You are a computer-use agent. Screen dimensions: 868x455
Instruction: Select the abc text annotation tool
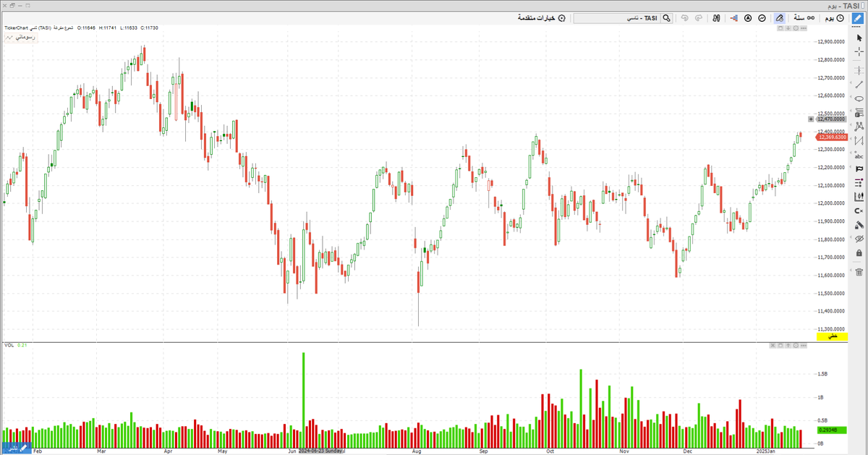point(859,155)
